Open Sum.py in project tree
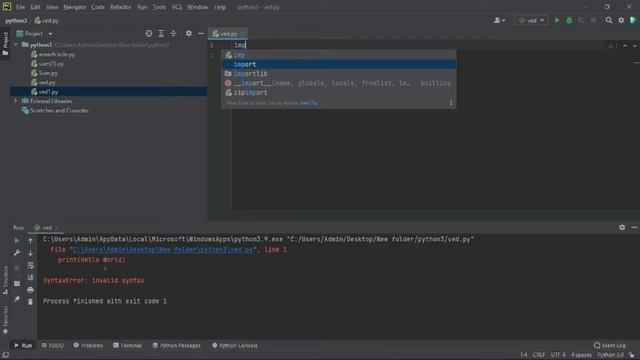The height and width of the screenshot is (360, 640). tap(48, 73)
